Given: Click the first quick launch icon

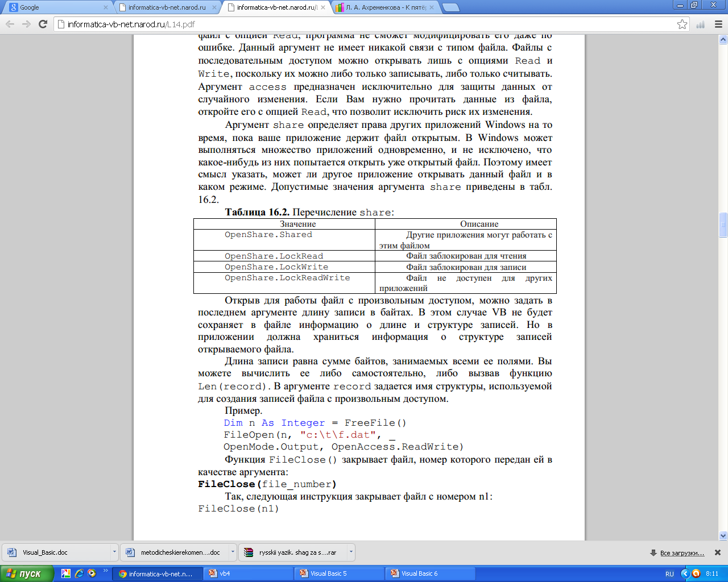Looking at the screenshot, I should (x=66, y=573).
